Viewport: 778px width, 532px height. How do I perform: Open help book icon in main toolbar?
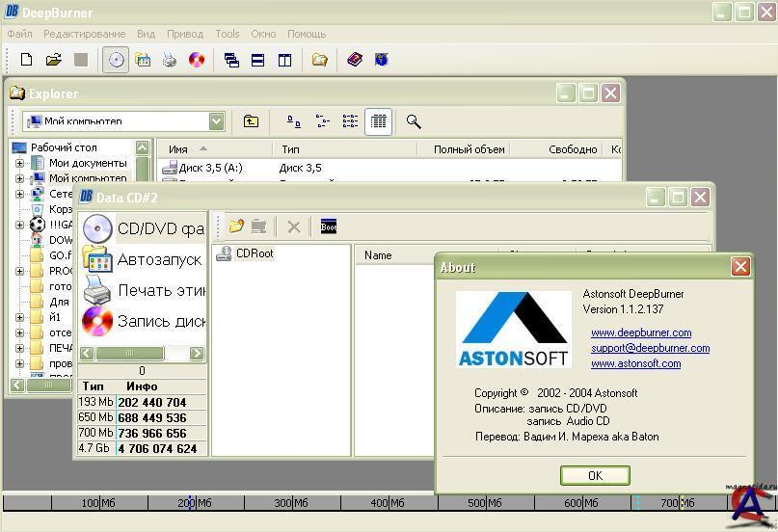pyautogui.click(x=354, y=60)
